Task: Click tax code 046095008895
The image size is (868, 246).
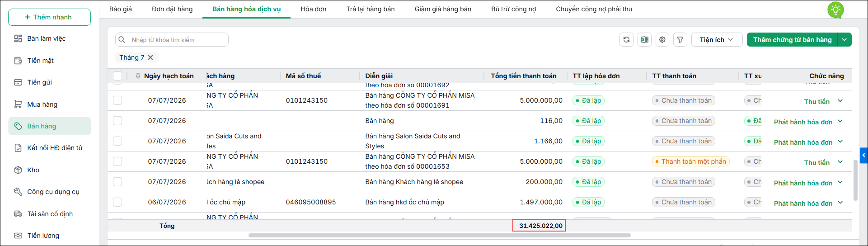Action: click(311, 202)
